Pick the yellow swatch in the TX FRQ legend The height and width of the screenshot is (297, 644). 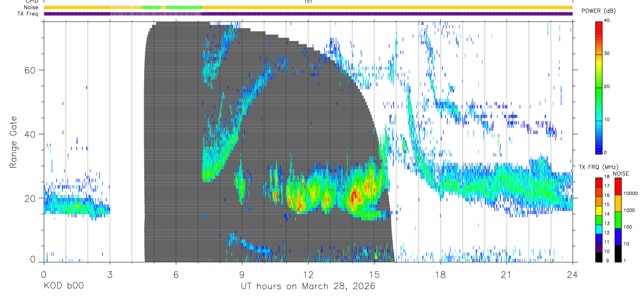point(599,211)
